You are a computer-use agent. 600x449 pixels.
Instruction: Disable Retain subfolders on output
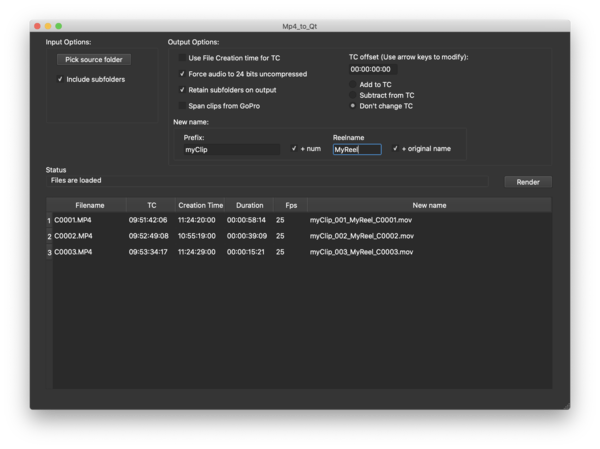pyautogui.click(x=182, y=90)
